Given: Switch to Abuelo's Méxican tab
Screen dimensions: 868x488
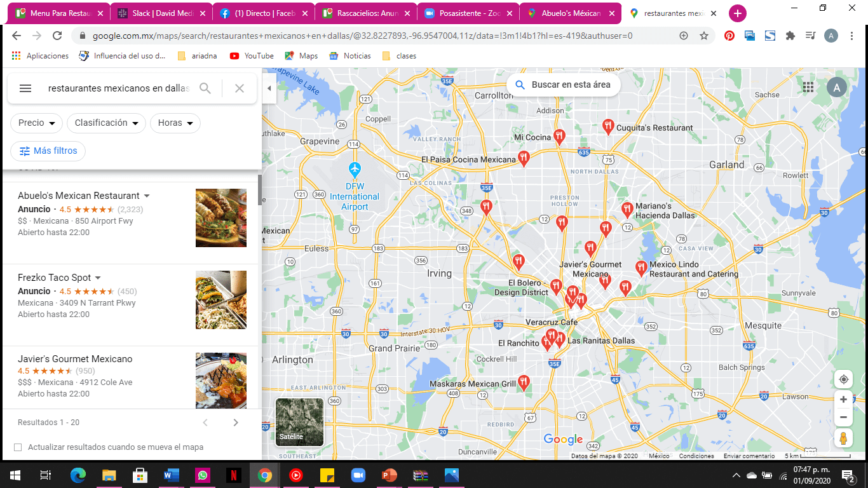Looking at the screenshot, I should pyautogui.click(x=571, y=13).
